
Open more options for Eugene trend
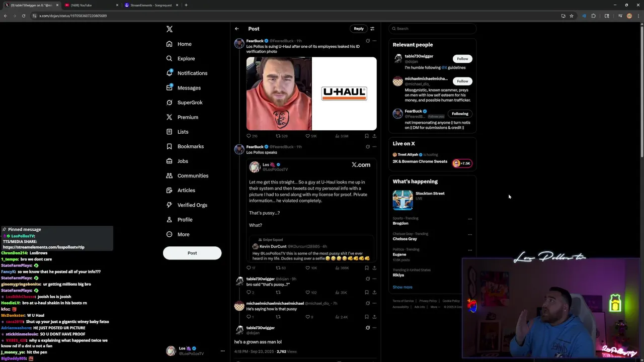coord(470,250)
